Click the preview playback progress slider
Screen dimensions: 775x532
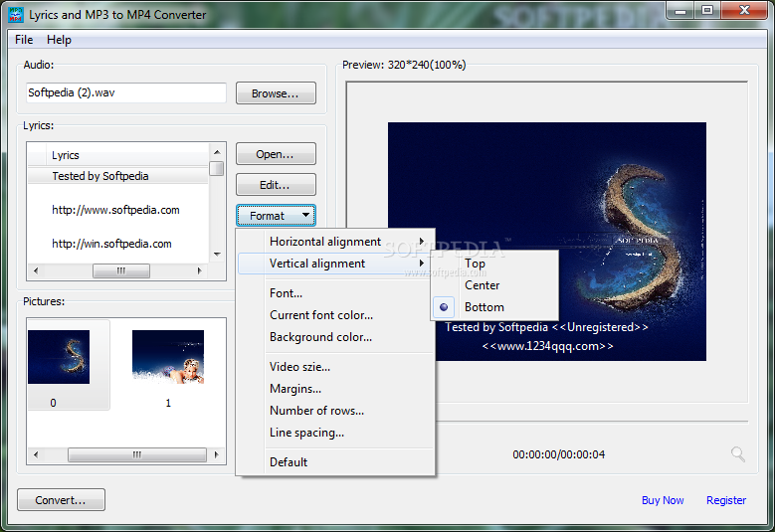tap(592, 423)
